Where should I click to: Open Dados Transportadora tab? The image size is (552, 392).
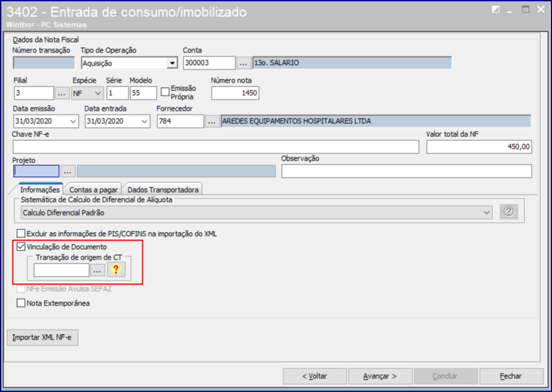pyautogui.click(x=163, y=189)
